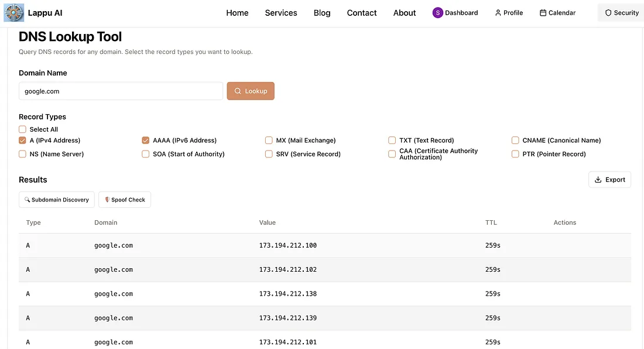Navigate to the About page
Image resolution: width=644 pixels, height=349 pixels.
(x=405, y=13)
